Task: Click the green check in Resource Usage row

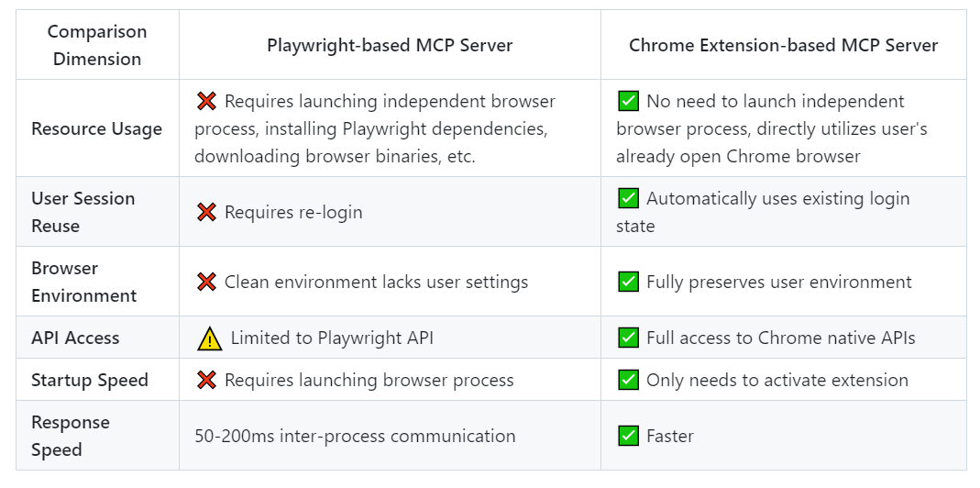Action: (628, 101)
